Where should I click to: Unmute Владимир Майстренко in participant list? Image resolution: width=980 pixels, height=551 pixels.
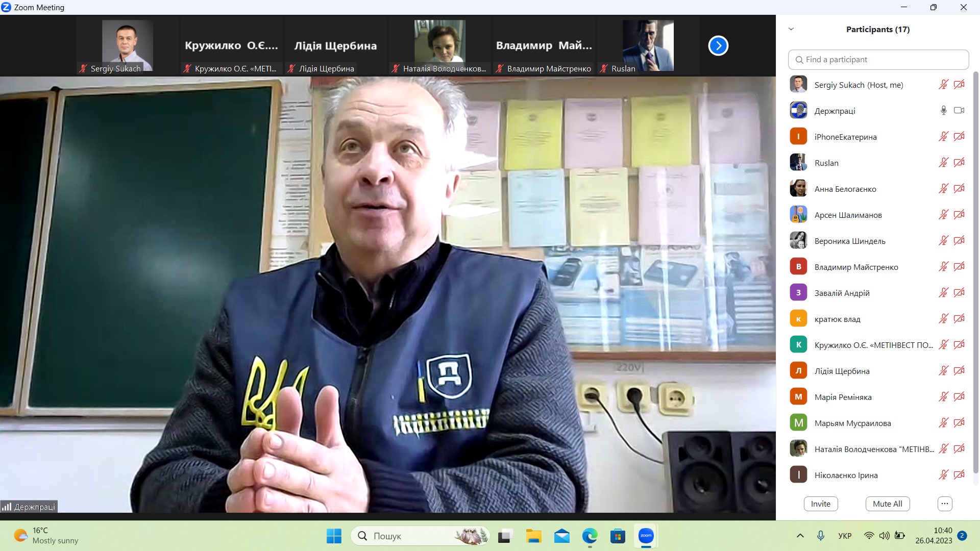944,267
